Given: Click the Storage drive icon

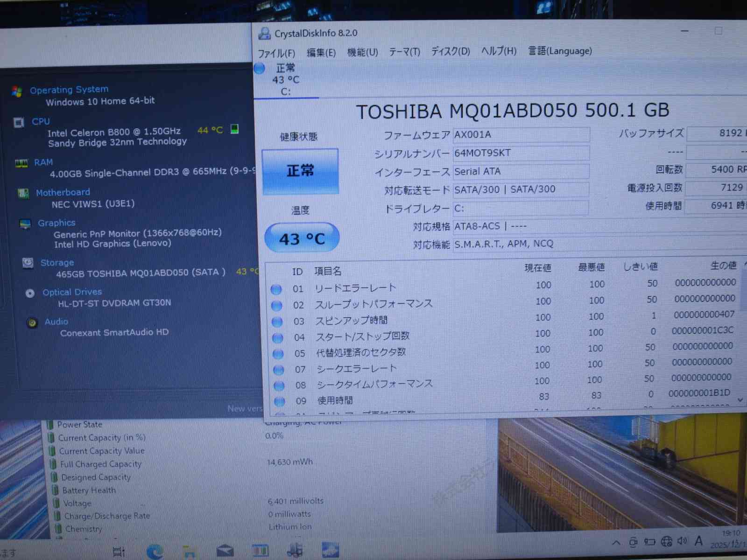Looking at the screenshot, I should pyautogui.click(x=28, y=263).
